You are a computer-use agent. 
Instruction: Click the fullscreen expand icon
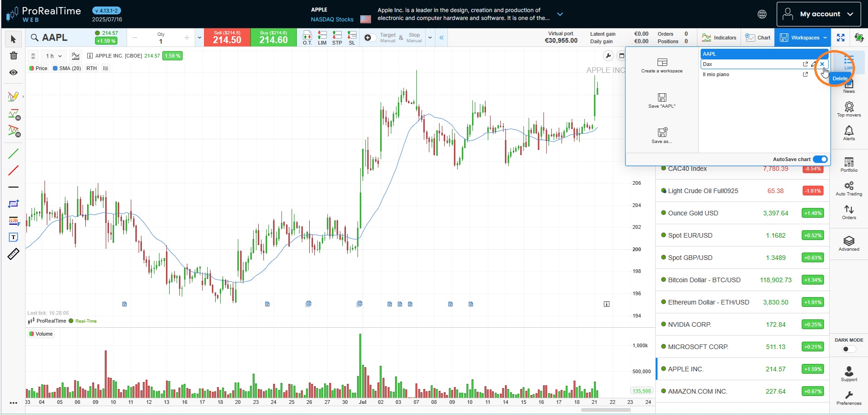[841, 38]
